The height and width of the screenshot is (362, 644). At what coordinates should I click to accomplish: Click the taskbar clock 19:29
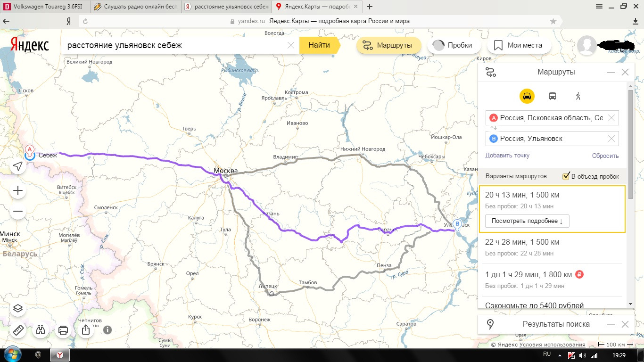point(619,355)
